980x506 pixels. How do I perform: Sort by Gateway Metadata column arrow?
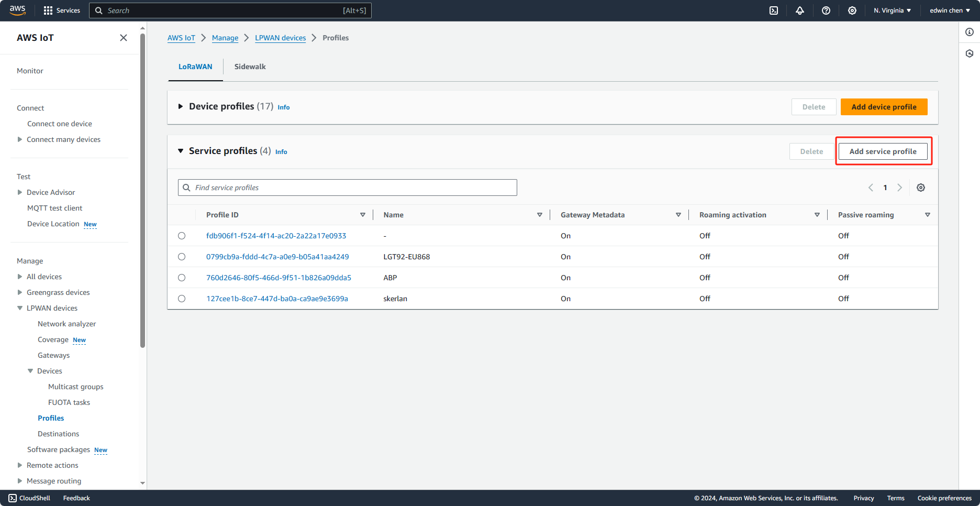pyautogui.click(x=678, y=215)
